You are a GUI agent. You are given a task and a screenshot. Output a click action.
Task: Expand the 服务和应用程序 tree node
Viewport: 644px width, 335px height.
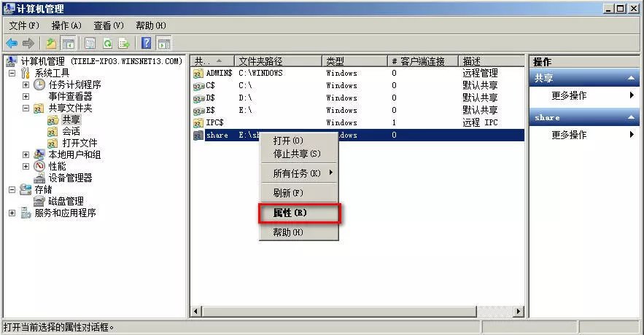tap(12, 213)
